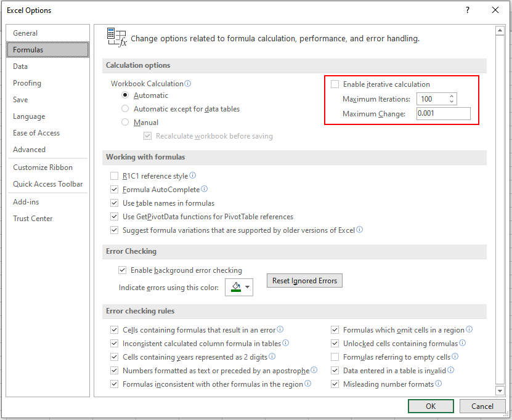Open the Proofing options page
Image resolution: width=512 pixels, height=420 pixels.
pyautogui.click(x=26, y=83)
